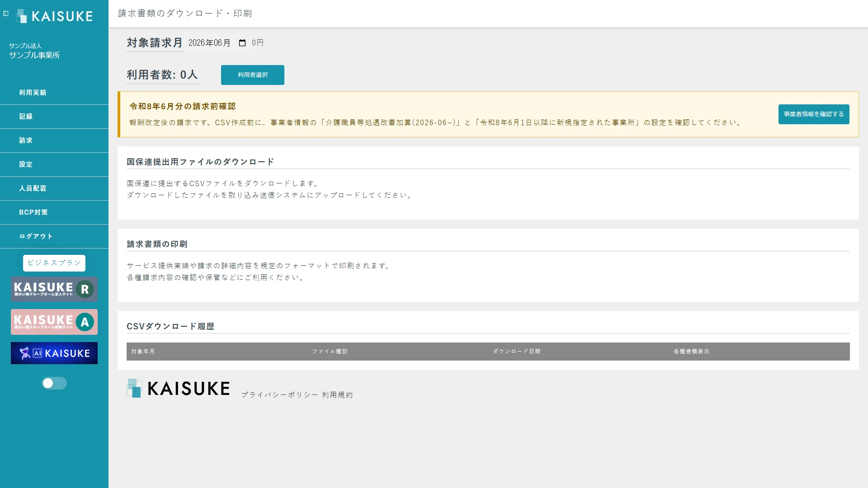This screenshot has width=868, height=488.
Task: Click the 利用者数: 0人 label
Action: coord(162,75)
